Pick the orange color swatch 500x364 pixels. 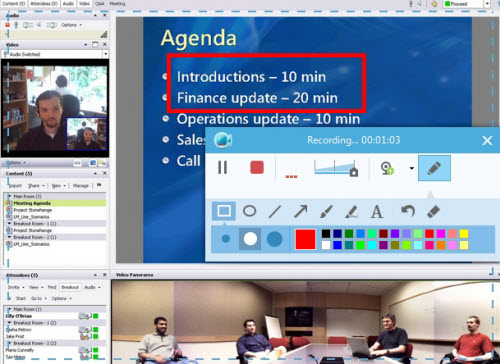click(441, 245)
